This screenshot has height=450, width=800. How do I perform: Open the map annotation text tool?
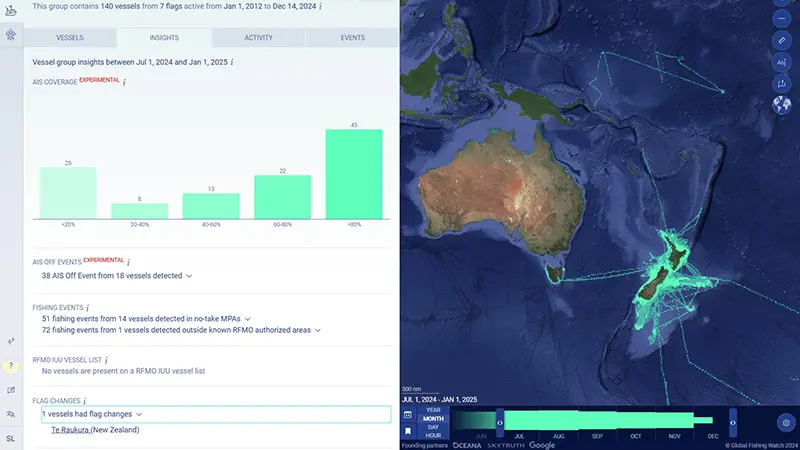point(781,62)
